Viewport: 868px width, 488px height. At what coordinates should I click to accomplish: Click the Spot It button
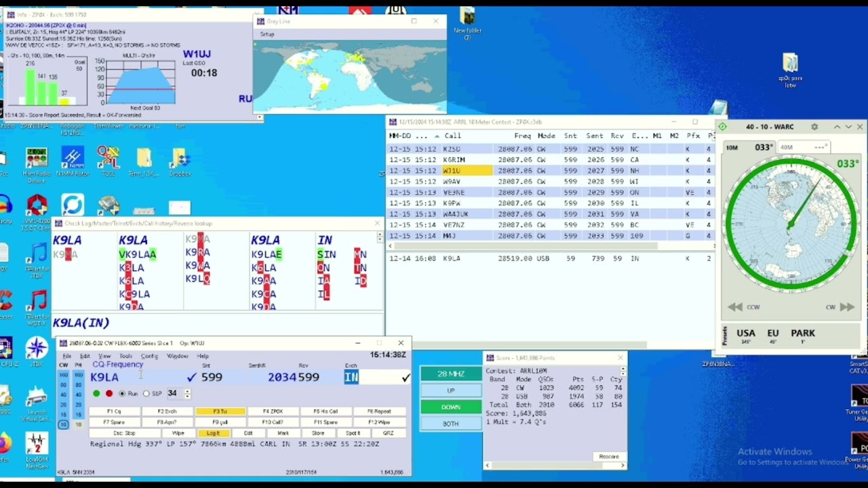point(353,433)
